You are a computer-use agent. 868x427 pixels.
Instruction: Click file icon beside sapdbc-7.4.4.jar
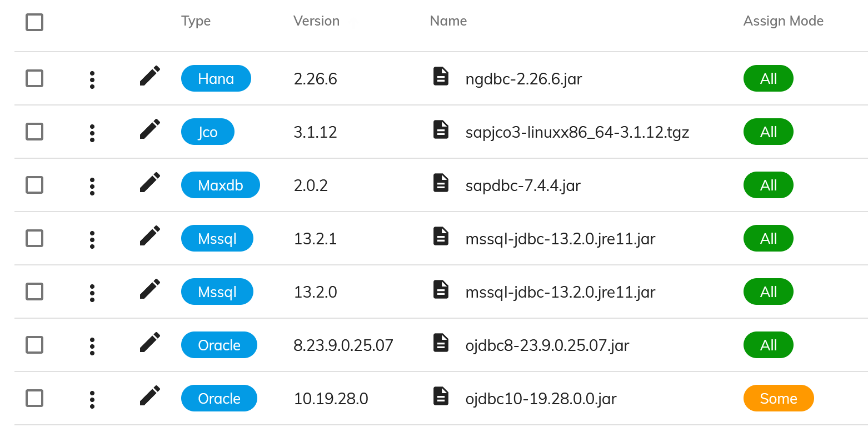[x=441, y=183]
